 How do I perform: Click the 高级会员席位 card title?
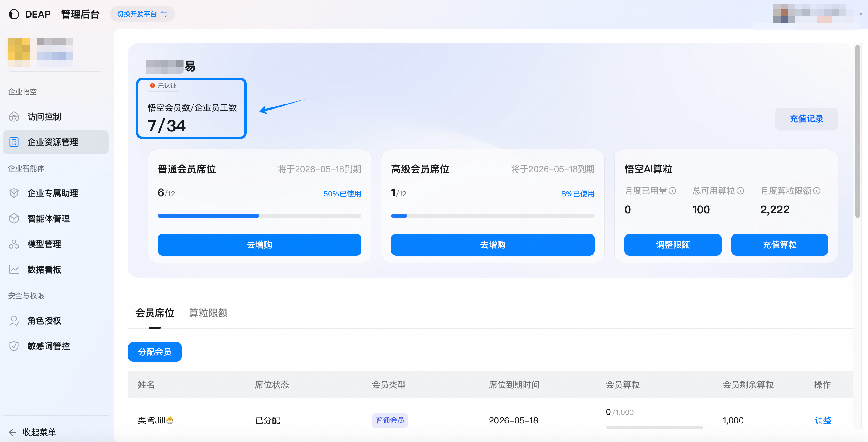(x=420, y=169)
